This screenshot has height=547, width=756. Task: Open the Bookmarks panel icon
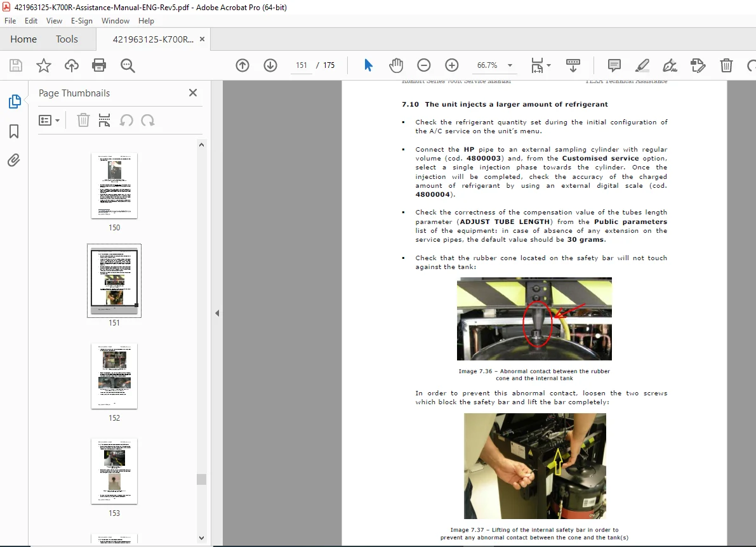(14, 131)
